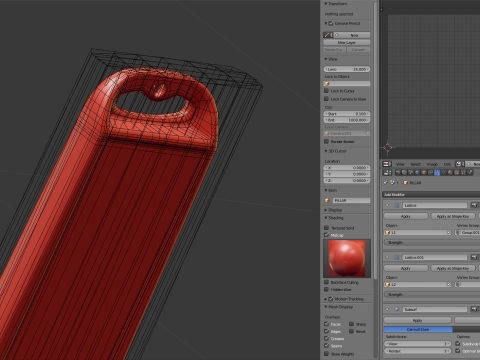The image size is (480, 360).
Task: Open the UVs menu
Action: (x=447, y=164)
